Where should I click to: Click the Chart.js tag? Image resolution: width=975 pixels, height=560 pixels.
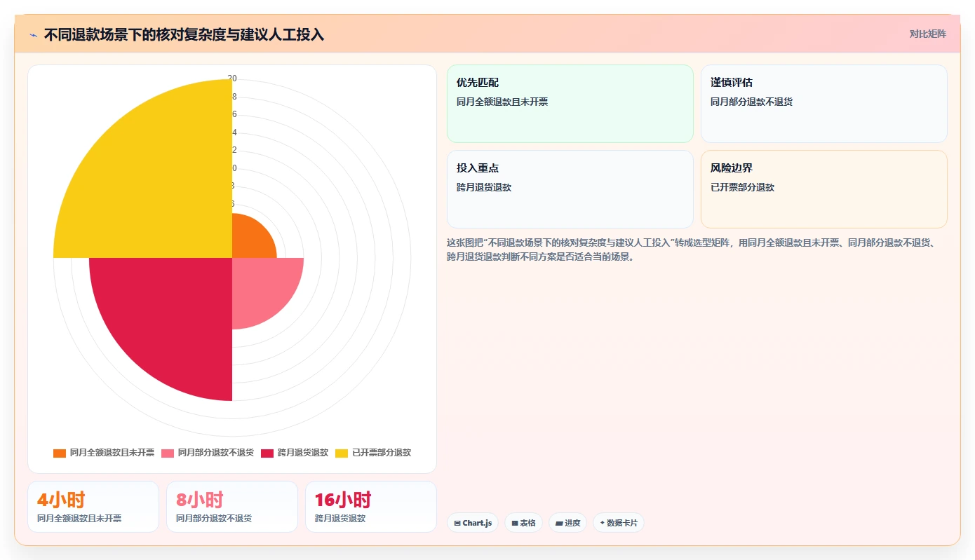coord(472,523)
